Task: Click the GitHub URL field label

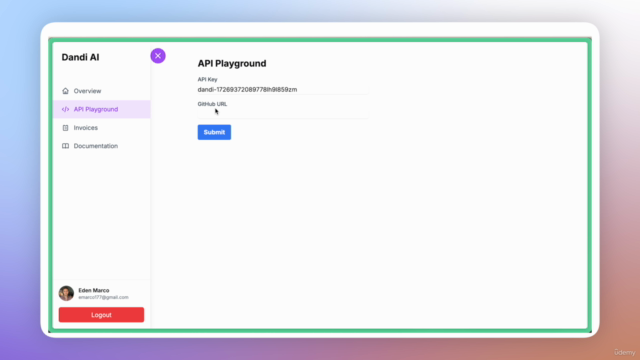Action: 212,104
